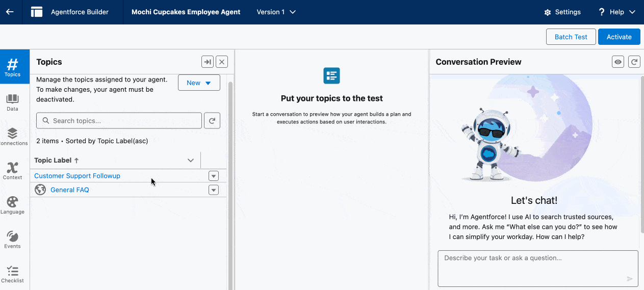Reset the Conversation Preview
This screenshot has height=290, width=644.
(634, 62)
